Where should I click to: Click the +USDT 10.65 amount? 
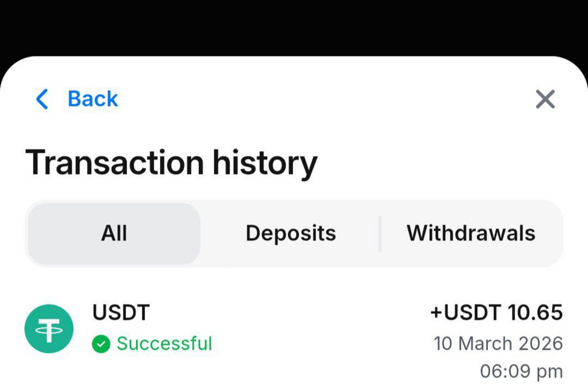click(x=496, y=313)
